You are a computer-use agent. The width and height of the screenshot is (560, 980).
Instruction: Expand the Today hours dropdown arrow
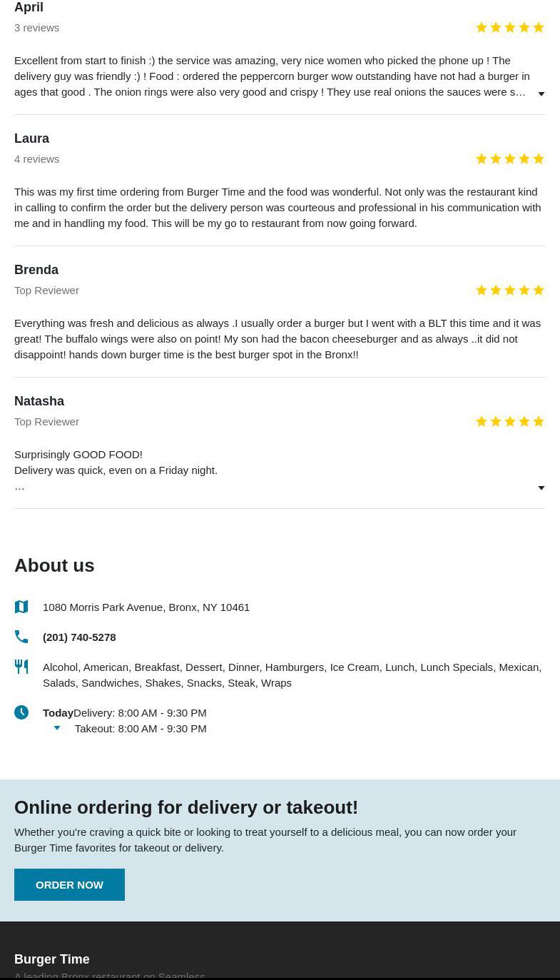[57, 728]
